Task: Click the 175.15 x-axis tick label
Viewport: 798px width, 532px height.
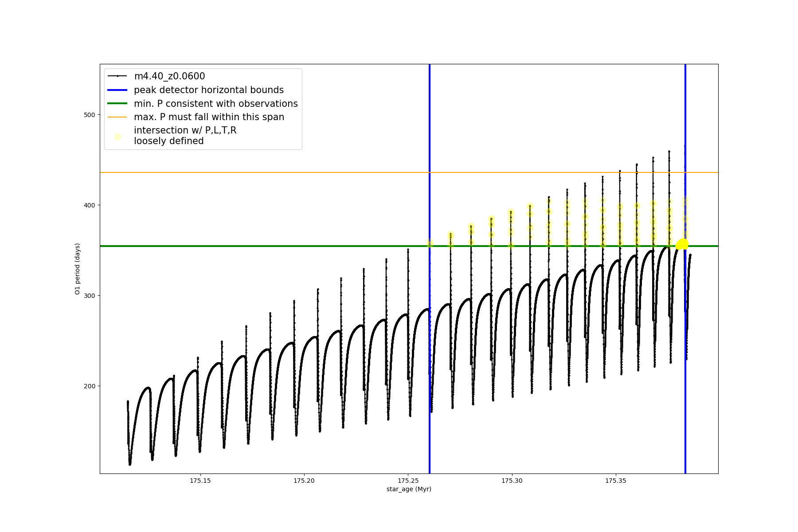Action: [x=200, y=481]
